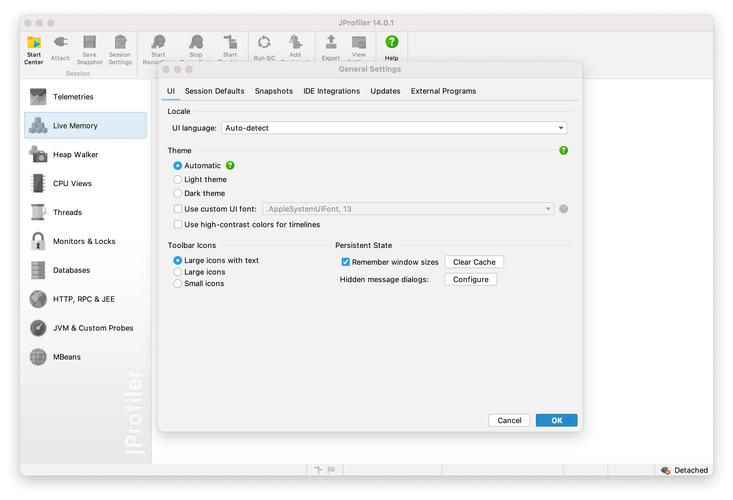Viewport: 733px width, 500px height.
Task: Open Databases section in sidebar
Action: 86,271
